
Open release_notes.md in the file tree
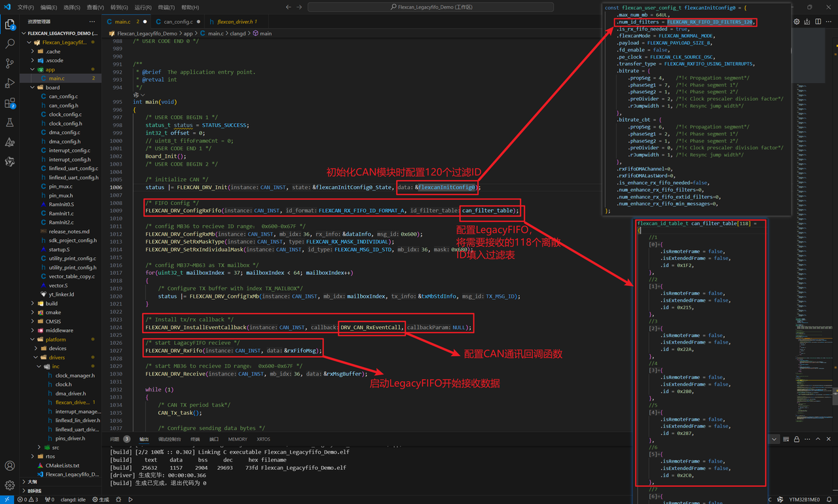pyautogui.click(x=69, y=231)
